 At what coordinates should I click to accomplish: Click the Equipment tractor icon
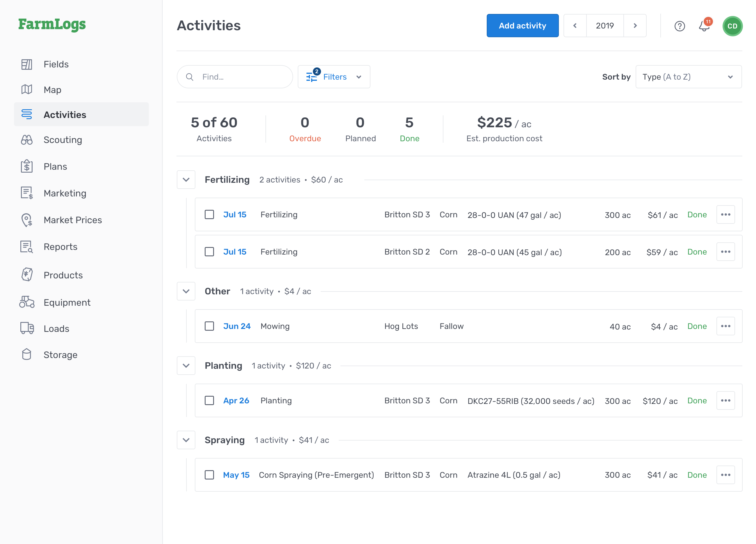[27, 302]
